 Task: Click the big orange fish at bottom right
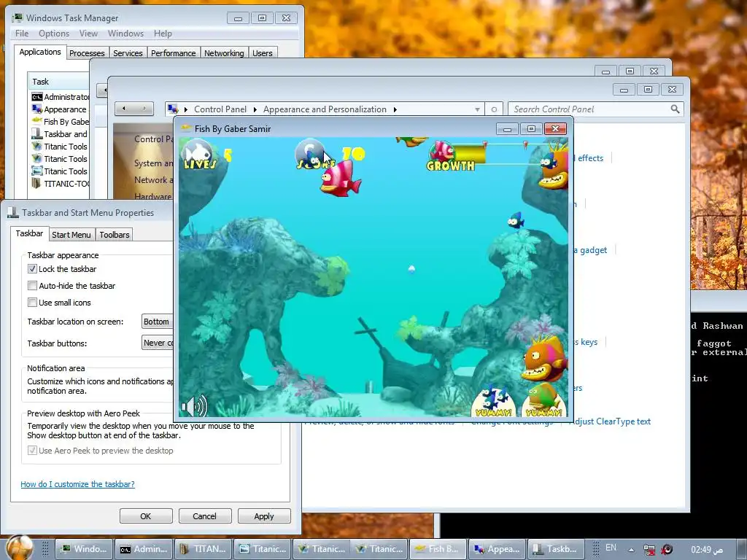(x=544, y=359)
